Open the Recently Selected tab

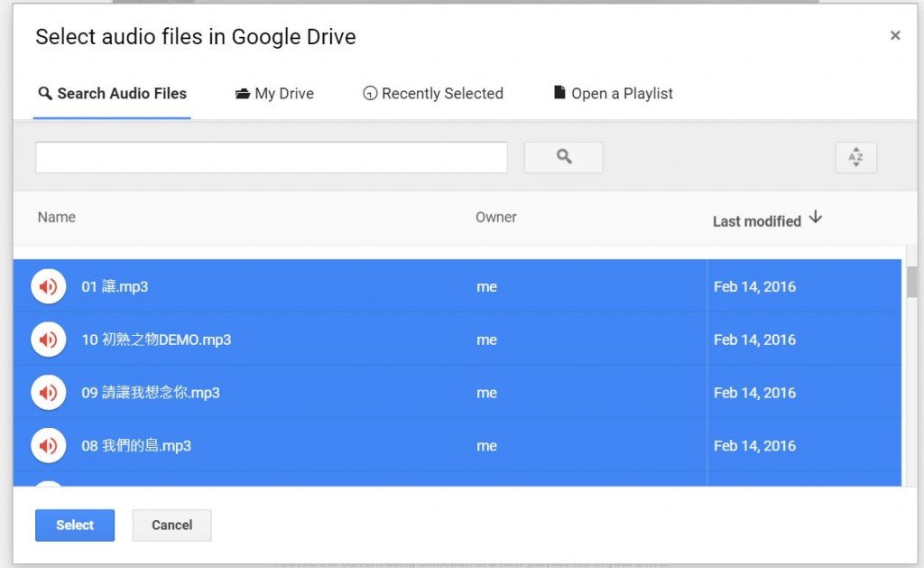pyautogui.click(x=433, y=93)
